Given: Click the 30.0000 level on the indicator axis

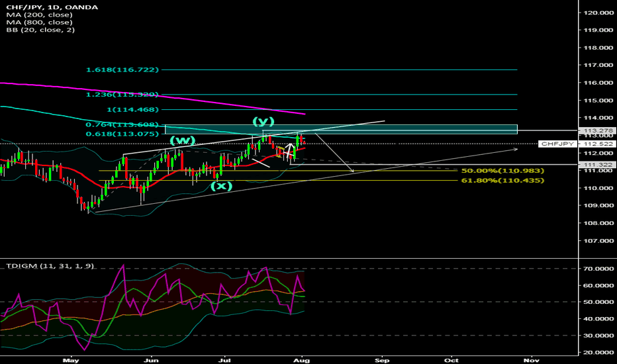Looking at the screenshot, I should click(x=598, y=336).
